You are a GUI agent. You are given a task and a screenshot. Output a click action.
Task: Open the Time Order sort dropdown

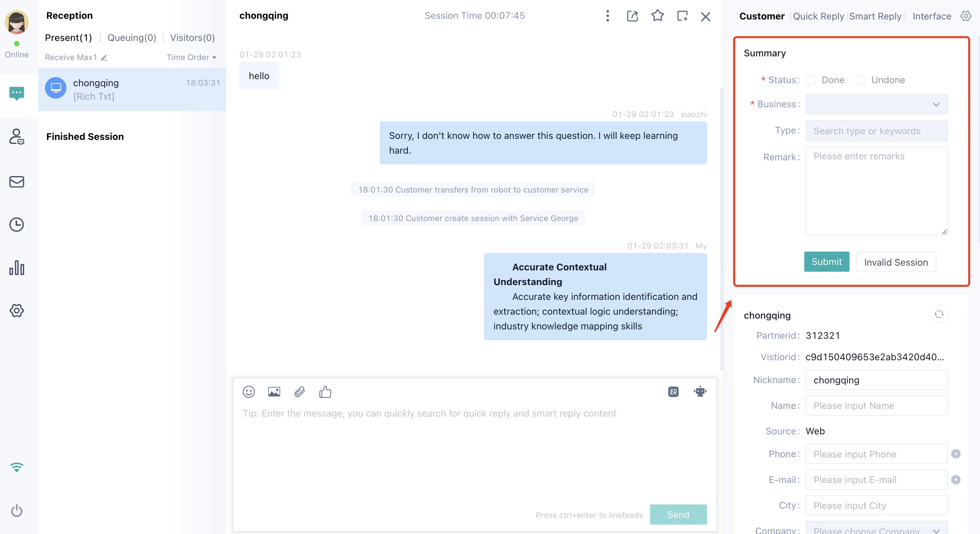coord(192,57)
